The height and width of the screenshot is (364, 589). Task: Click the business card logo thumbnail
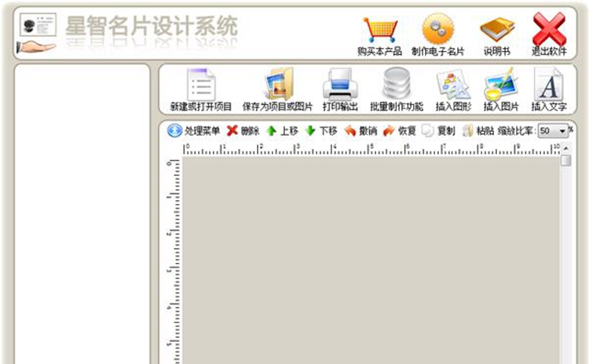click(38, 24)
